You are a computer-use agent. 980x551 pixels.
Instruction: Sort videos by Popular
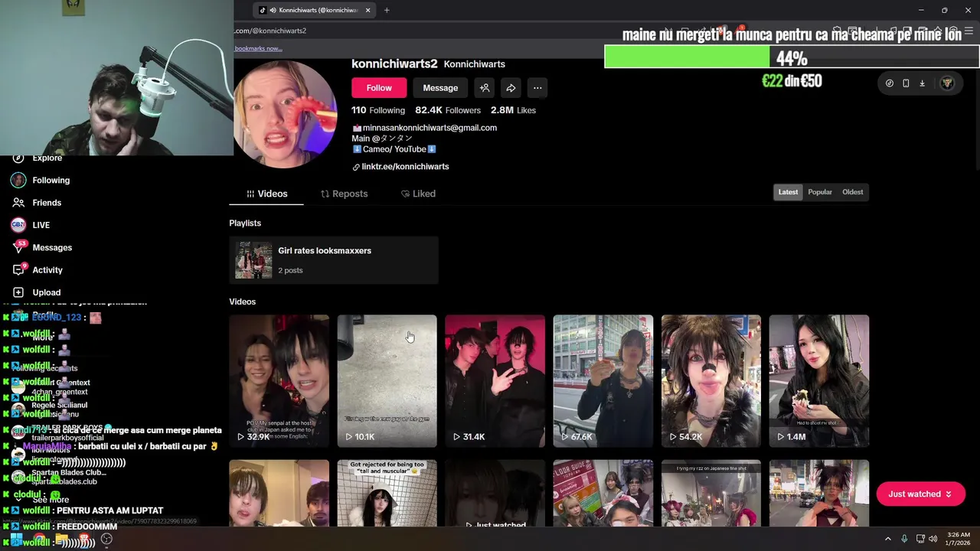820,192
